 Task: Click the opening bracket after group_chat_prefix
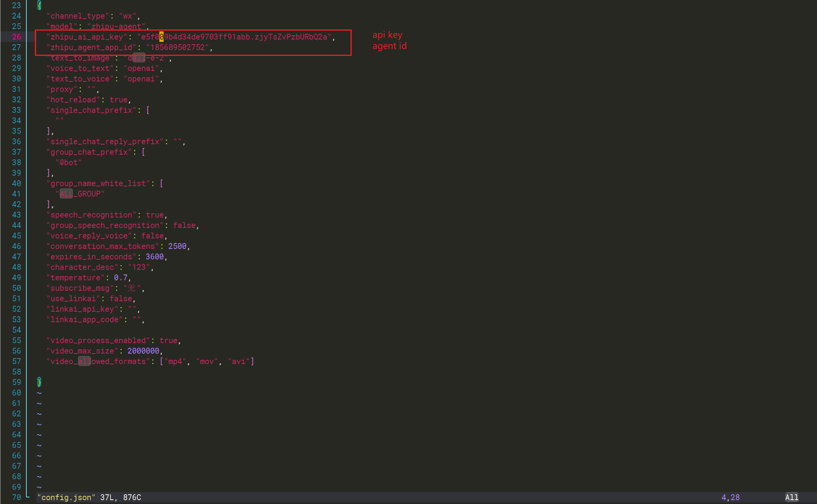click(143, 152)
